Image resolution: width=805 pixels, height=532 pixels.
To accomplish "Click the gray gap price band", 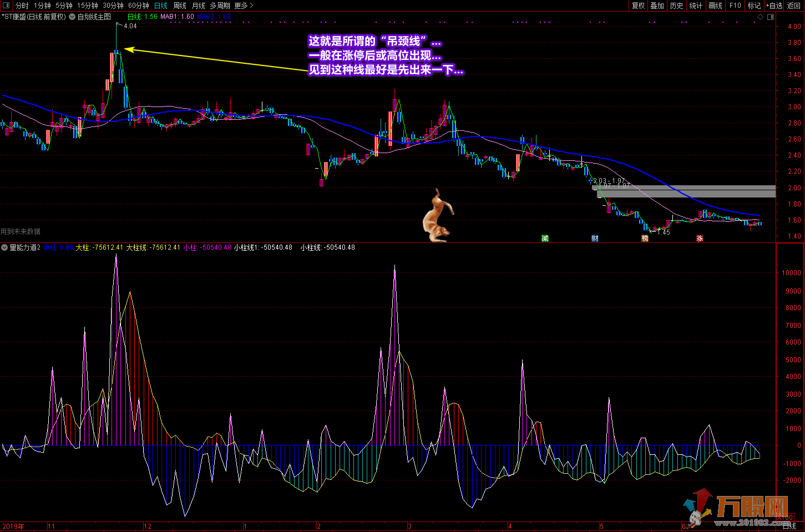I will click(x=686, y=191).
